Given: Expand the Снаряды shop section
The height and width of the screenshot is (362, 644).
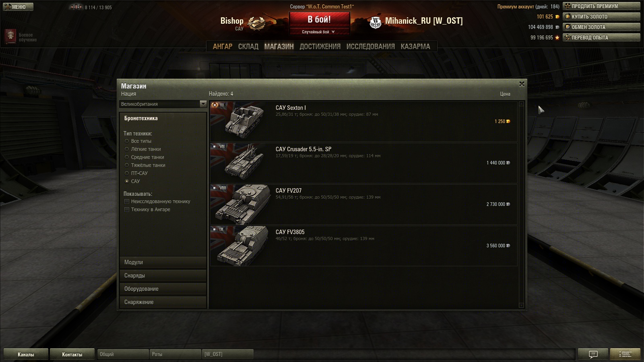Looking at the screenshot, I should point(163,276).
